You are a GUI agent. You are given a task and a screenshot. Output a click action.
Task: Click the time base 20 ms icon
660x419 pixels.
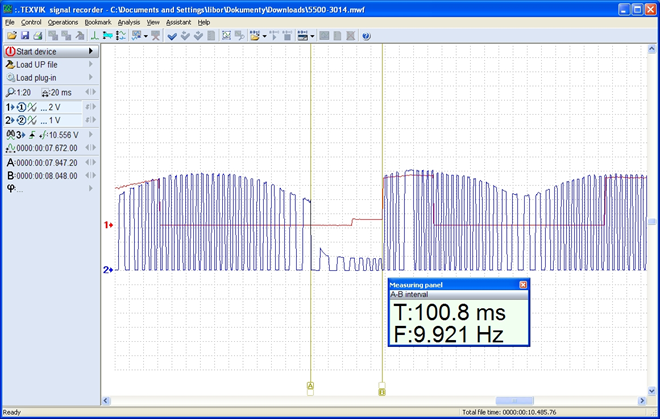pos(45,93)
